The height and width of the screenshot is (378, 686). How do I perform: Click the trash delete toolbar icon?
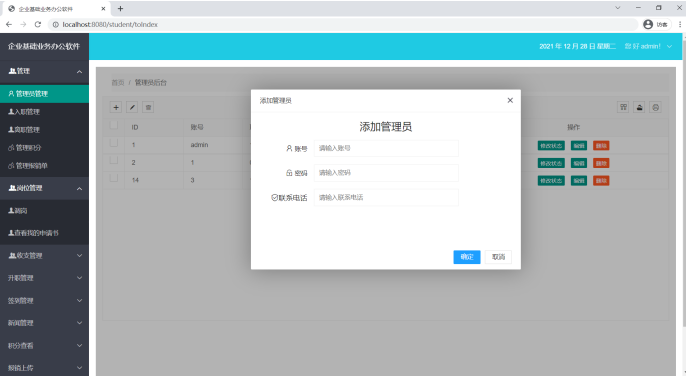pos(148,107)
